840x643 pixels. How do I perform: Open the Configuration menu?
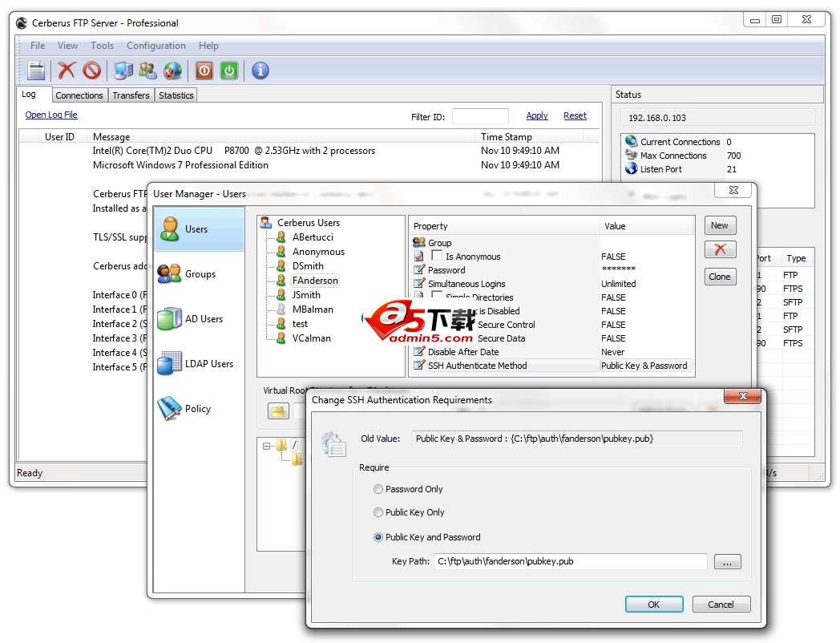156,46
